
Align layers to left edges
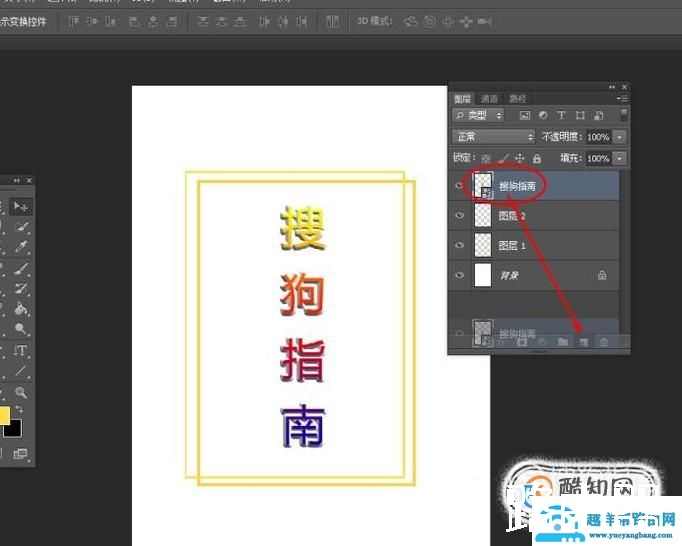click(x=134, y=21)
